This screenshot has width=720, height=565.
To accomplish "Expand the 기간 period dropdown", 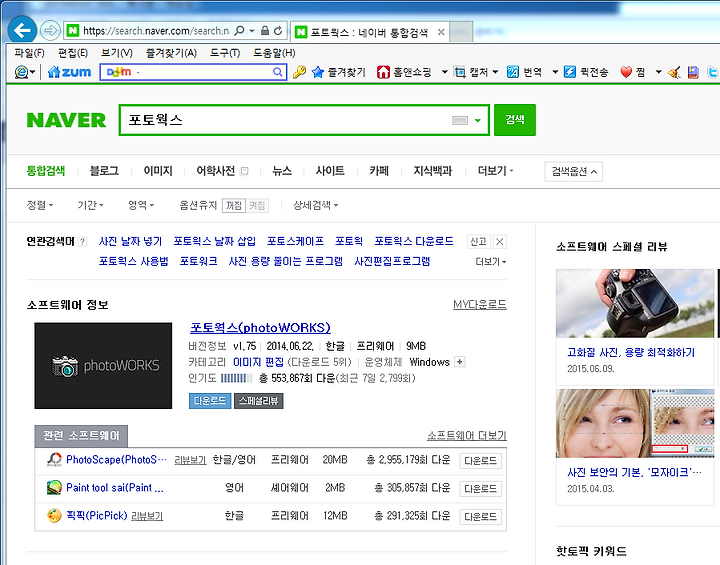I will [90, 205].
